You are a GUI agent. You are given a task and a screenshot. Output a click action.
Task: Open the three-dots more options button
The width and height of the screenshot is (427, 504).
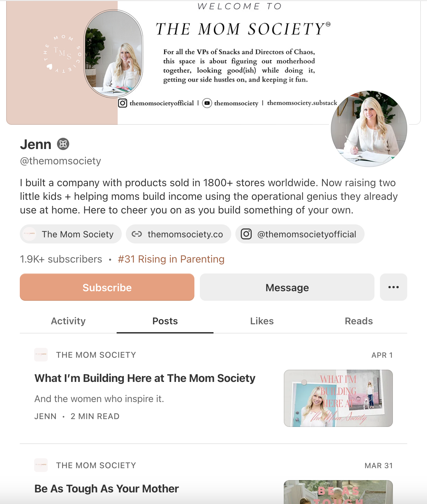coord(394,287)
